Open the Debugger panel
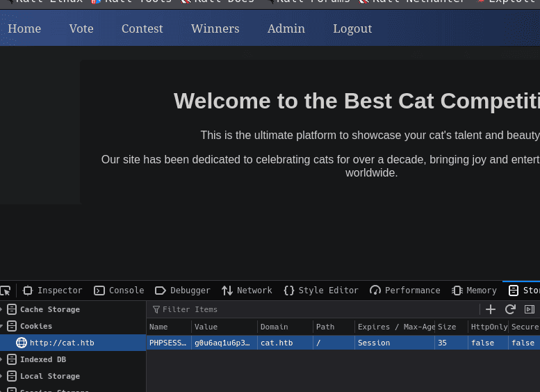This screenshot has height=392, width=540. [183, 291]
